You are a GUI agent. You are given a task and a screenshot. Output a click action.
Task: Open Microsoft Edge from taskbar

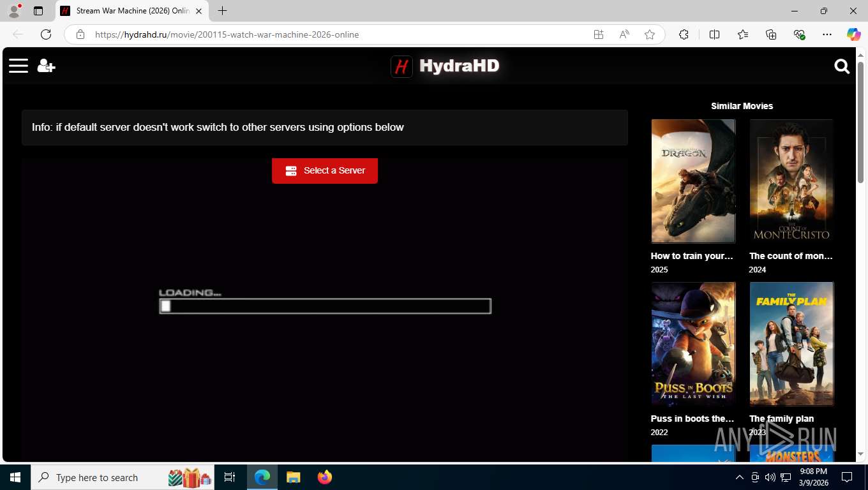[262, 477]
